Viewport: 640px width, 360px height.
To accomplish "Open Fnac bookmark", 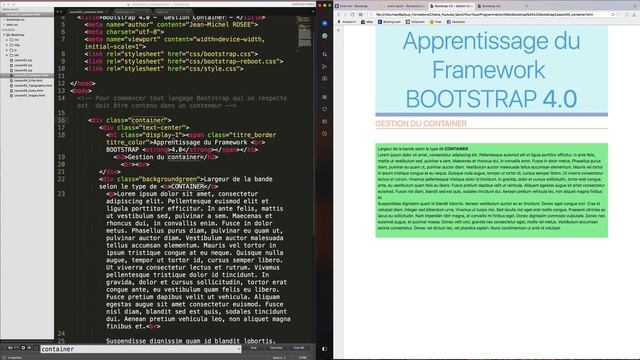I will [436, 22].
